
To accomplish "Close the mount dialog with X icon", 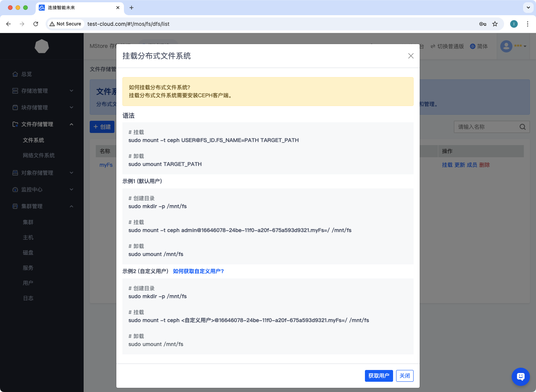I will click(x=411, y=56).
